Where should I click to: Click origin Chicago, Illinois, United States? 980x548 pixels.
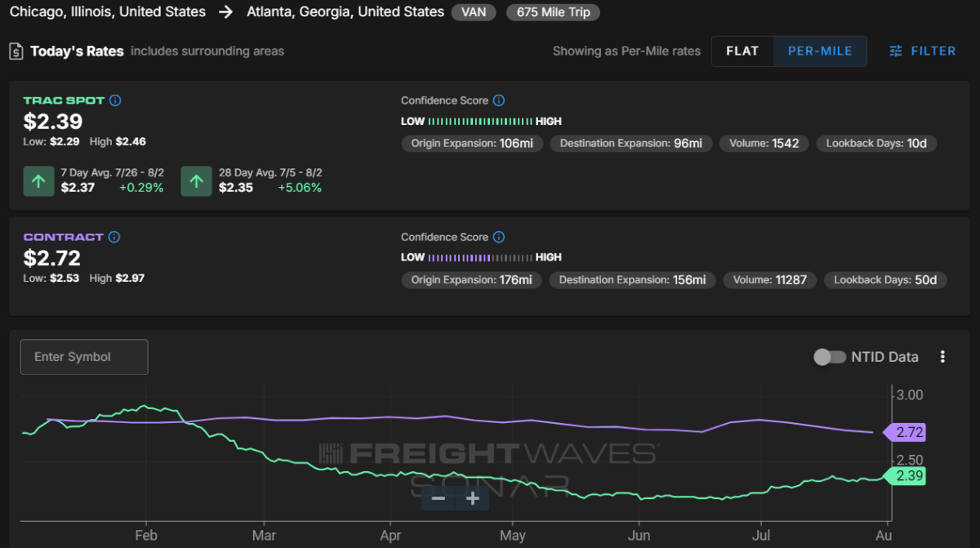pos(108,12)
